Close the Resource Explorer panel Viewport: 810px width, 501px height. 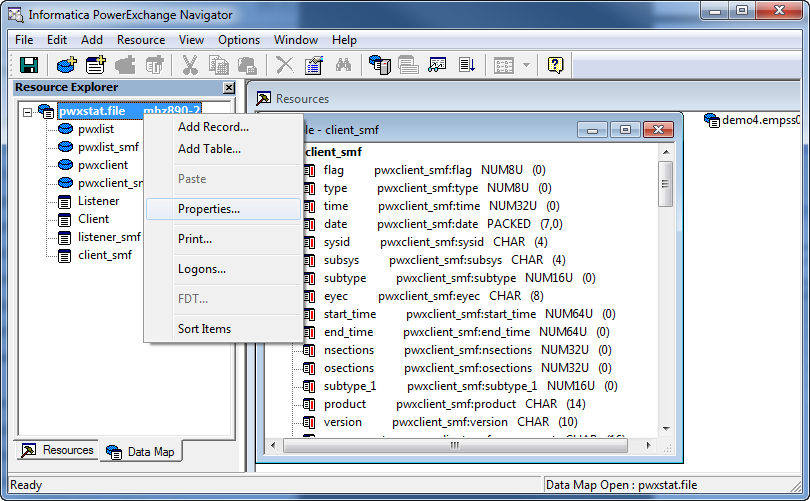(x=228, y=88)
